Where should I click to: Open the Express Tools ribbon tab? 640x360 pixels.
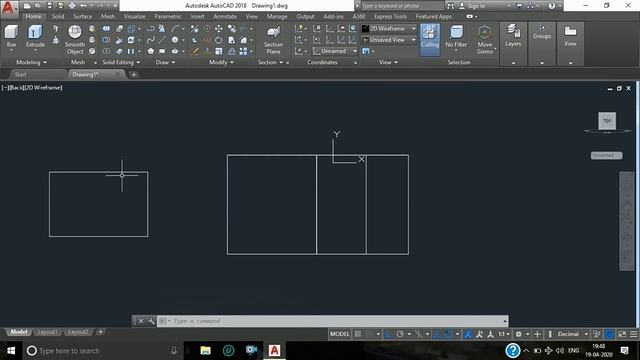[x=390, y=16]
